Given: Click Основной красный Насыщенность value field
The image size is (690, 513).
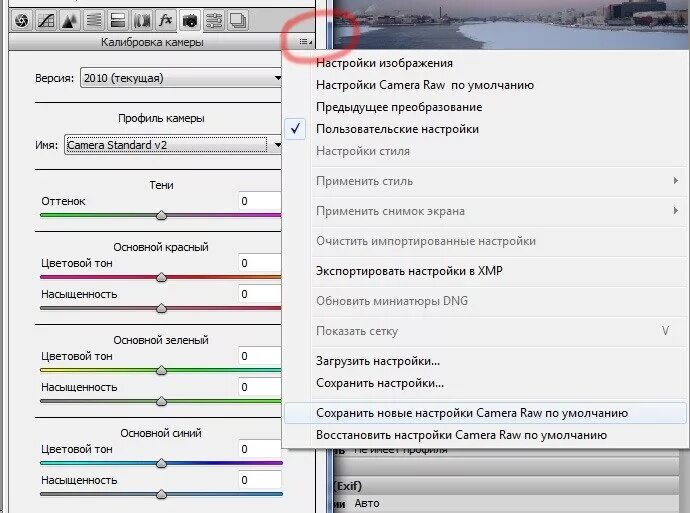Looking at the screenshot, I should pyautogui.click(x=260, y=294).
